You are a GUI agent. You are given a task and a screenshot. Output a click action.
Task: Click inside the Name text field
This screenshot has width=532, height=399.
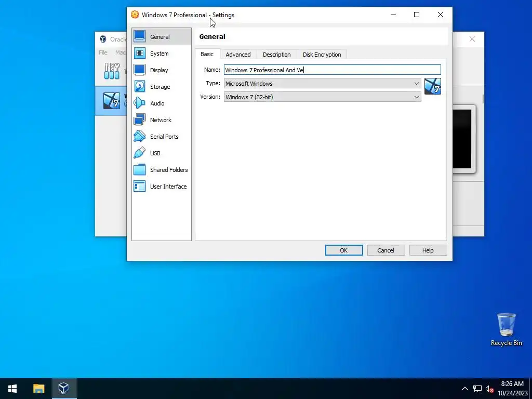tap(332, 70)
